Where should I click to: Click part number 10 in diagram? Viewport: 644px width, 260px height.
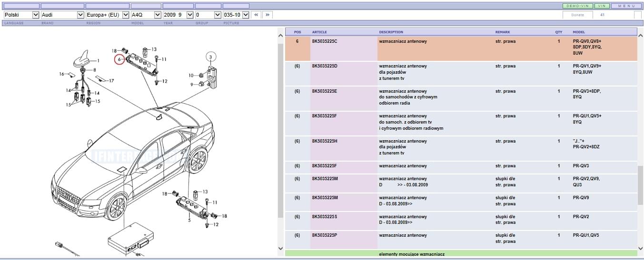pos(191,76)
